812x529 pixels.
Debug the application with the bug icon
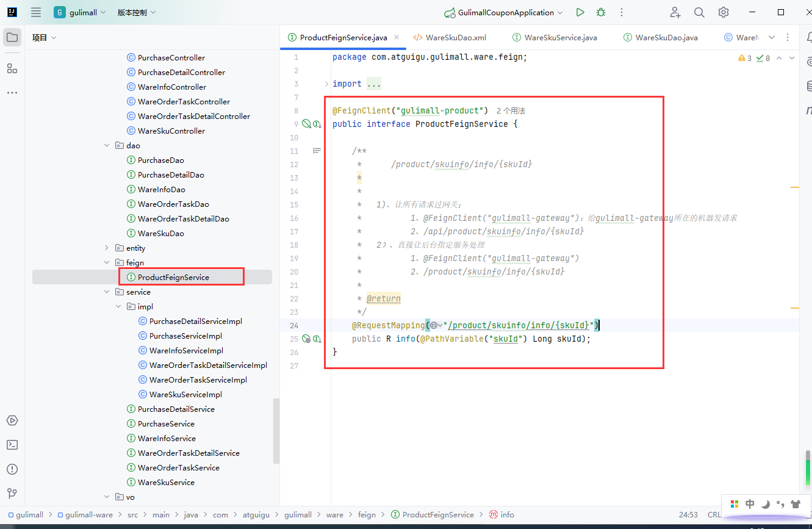pyautogui.click(x=601, y=12)
